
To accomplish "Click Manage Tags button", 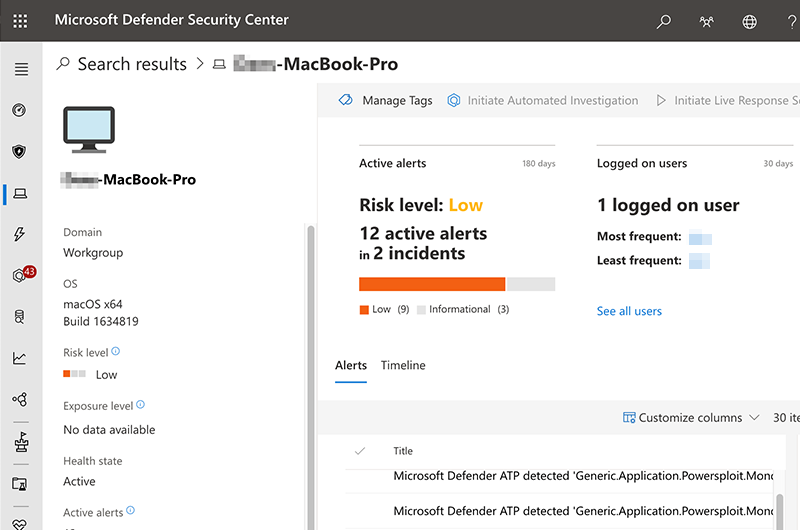I will tap(386, 100).
